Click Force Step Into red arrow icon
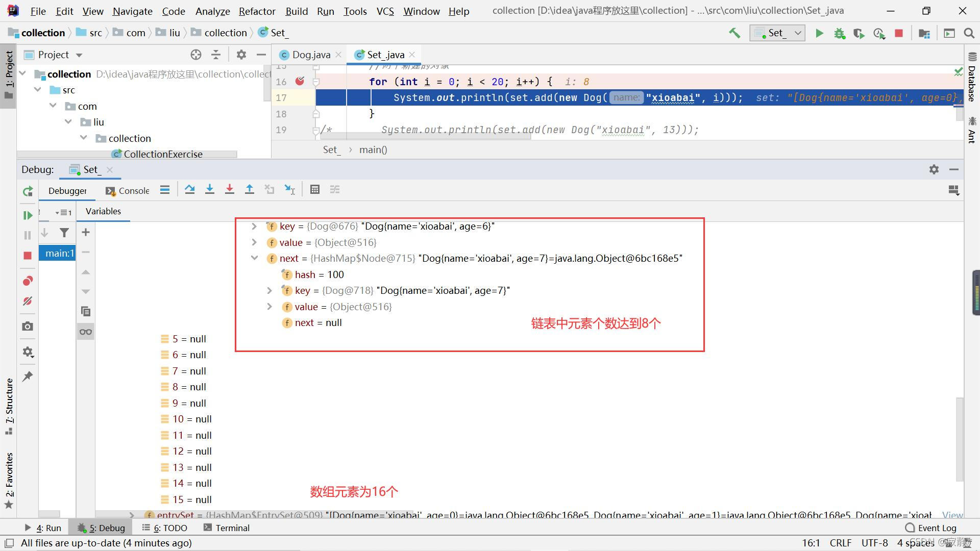 pos(229,190)
